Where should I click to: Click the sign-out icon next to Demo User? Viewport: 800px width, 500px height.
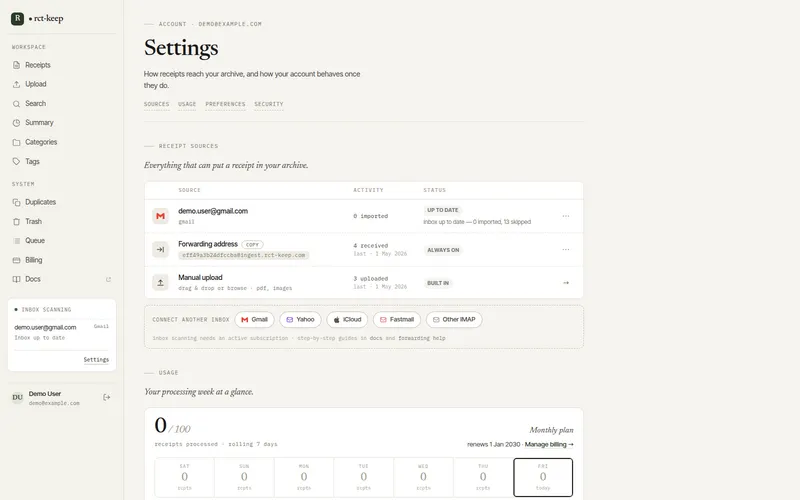click(107, 397)
